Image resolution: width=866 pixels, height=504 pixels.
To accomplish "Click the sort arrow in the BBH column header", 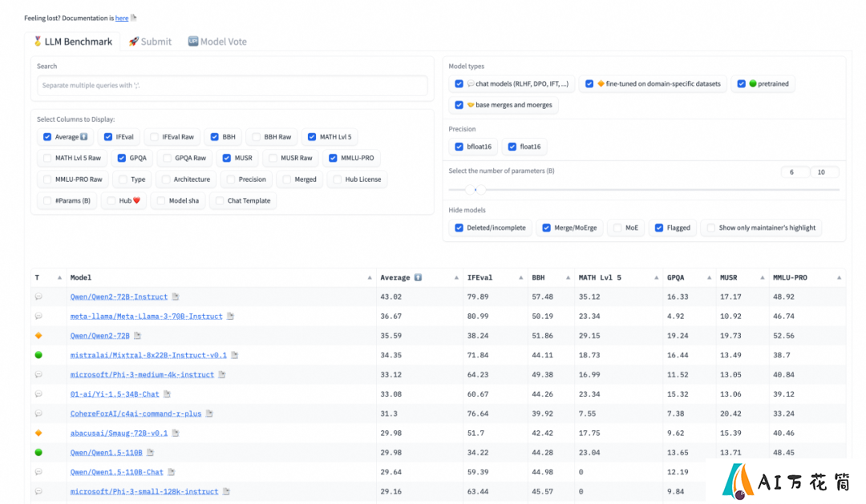I will (x=568, y=278).
